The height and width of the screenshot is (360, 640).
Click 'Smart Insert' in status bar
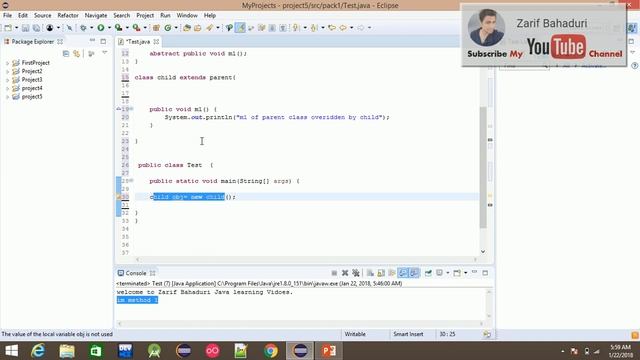pyautogui.click(x=408, y=334)
